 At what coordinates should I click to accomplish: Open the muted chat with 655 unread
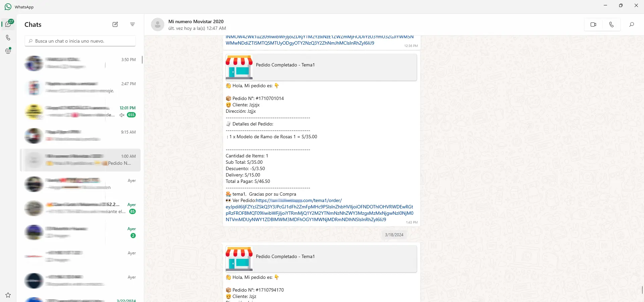80,112
